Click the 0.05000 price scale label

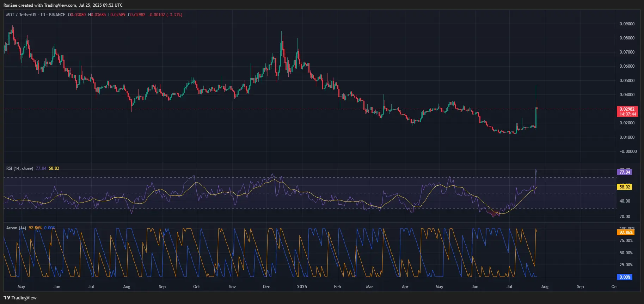pos(627,81)
